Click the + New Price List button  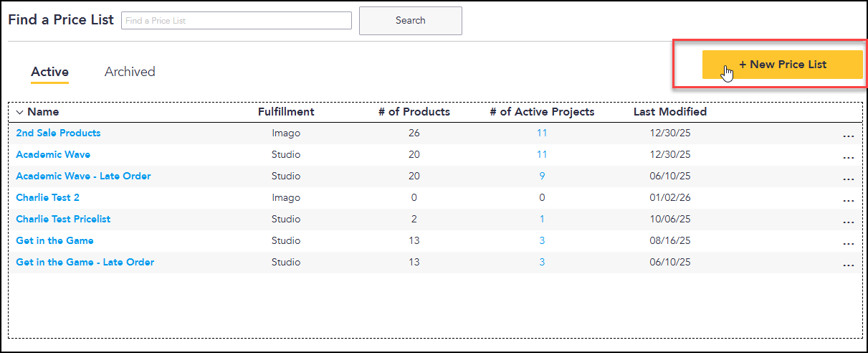782,65
